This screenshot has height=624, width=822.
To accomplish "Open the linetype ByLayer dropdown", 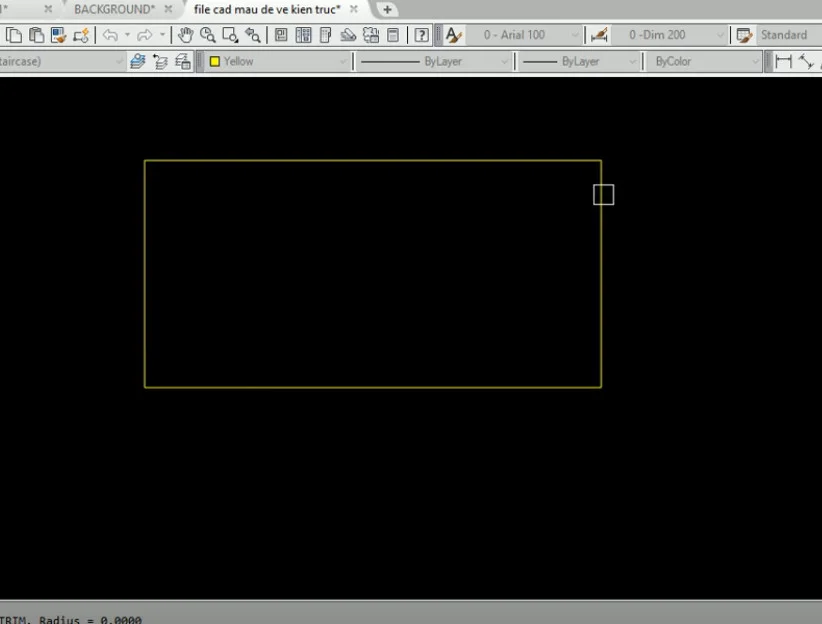I will pos(434,61).
